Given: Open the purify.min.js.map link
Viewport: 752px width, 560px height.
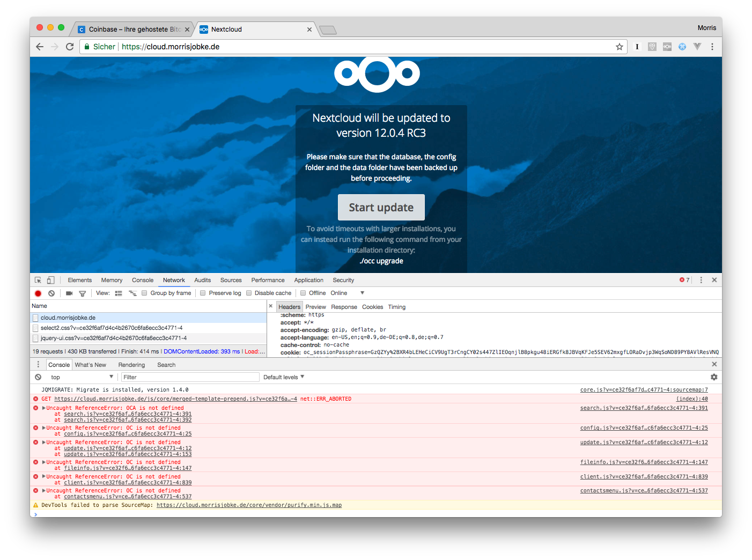Looking at the screenshot, I should point(249,505).
